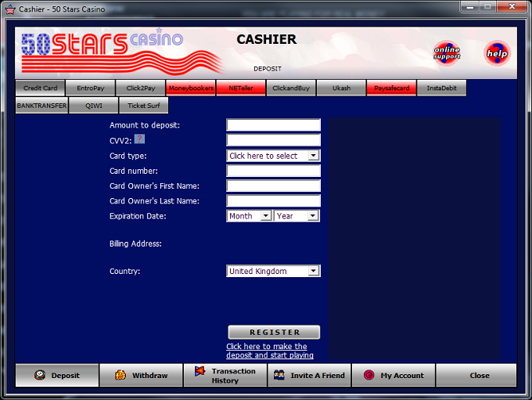Click the Amount to deposit field

[274, 125]
